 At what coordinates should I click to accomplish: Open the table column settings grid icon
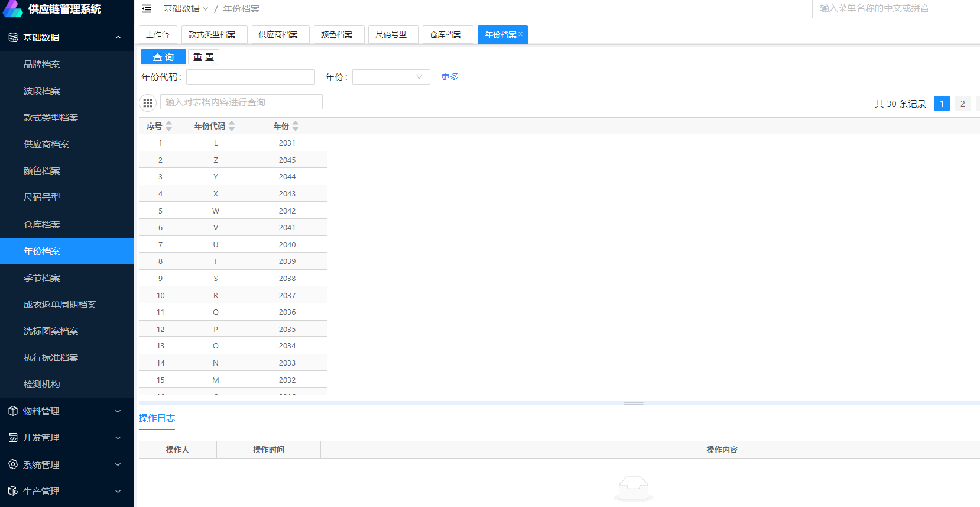point(148,103)
